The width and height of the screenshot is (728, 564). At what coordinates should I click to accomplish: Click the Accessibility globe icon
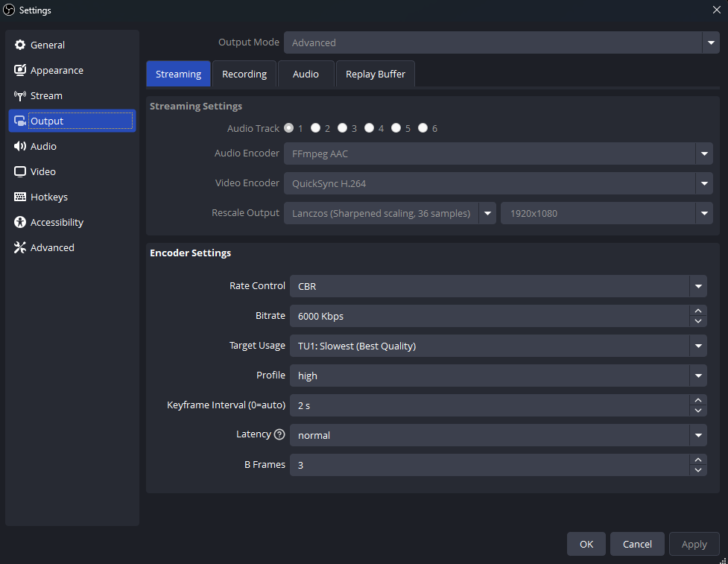click(x=20, y=222)
